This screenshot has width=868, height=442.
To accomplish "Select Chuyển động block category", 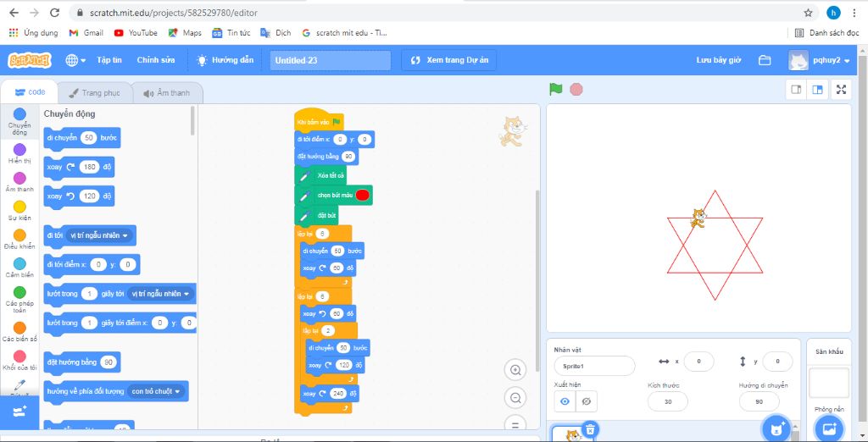I will (x=19, y=121).
